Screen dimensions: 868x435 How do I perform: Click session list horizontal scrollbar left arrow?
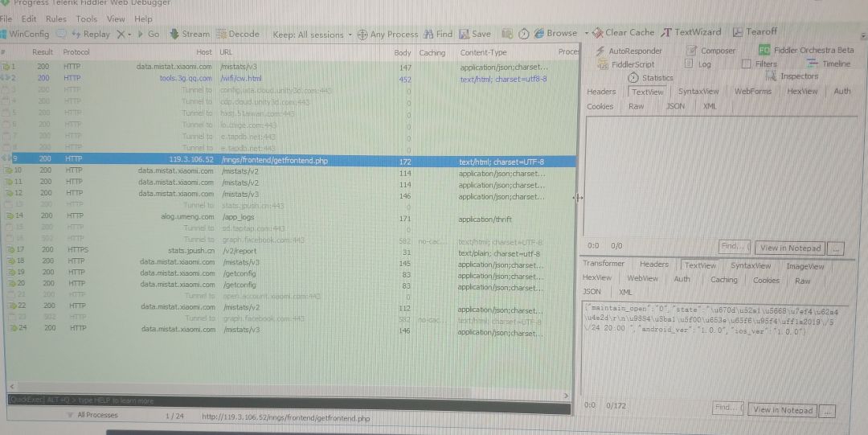click(x=11, y=386)
